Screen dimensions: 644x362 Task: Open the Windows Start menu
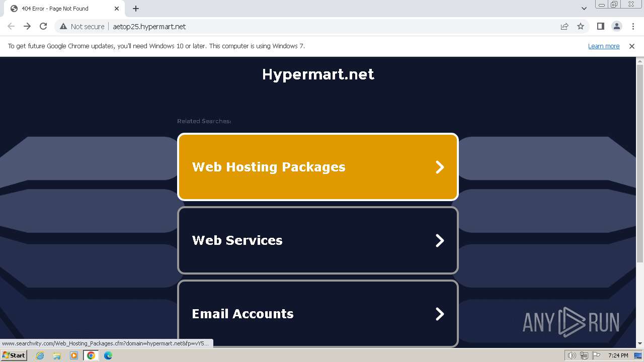pos(14,355)
